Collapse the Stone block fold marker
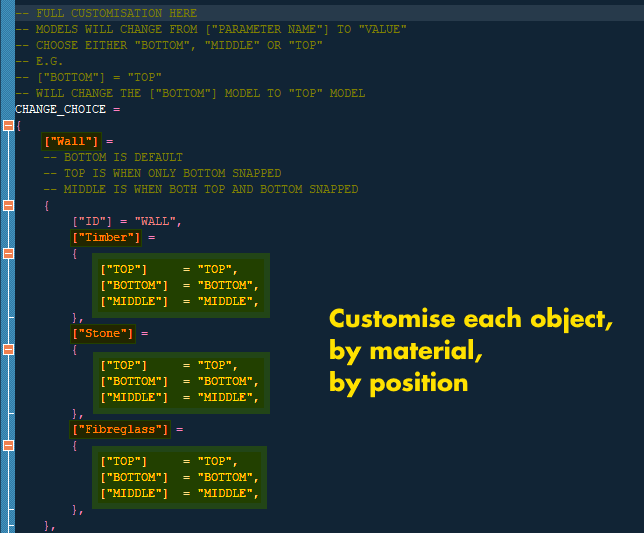Viewport: 644px width, 533px height. click(x=8, y=349)
